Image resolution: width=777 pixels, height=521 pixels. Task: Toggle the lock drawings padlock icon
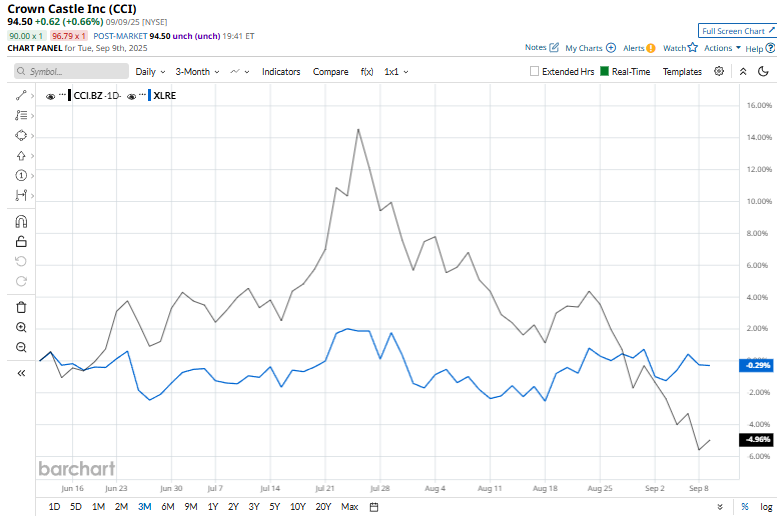(x=21, y=241)
